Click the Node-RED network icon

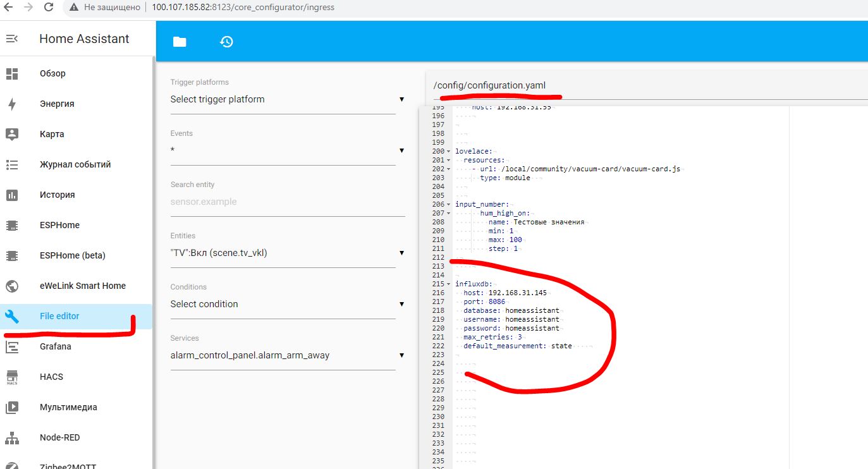(x=12, y=437)
